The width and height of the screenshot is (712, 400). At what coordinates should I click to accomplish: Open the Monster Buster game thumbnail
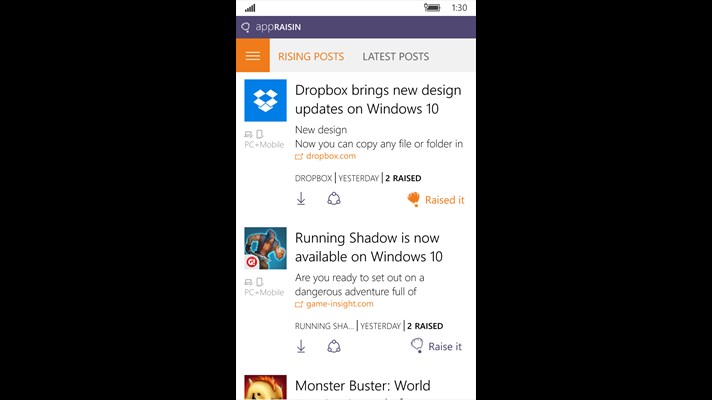pyautogui.click(x=265, y=387)
